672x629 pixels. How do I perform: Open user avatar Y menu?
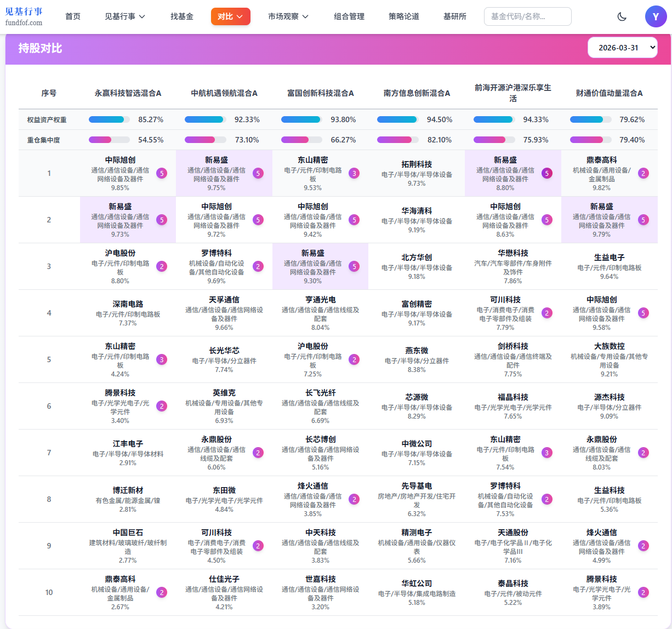click(656, 16)
